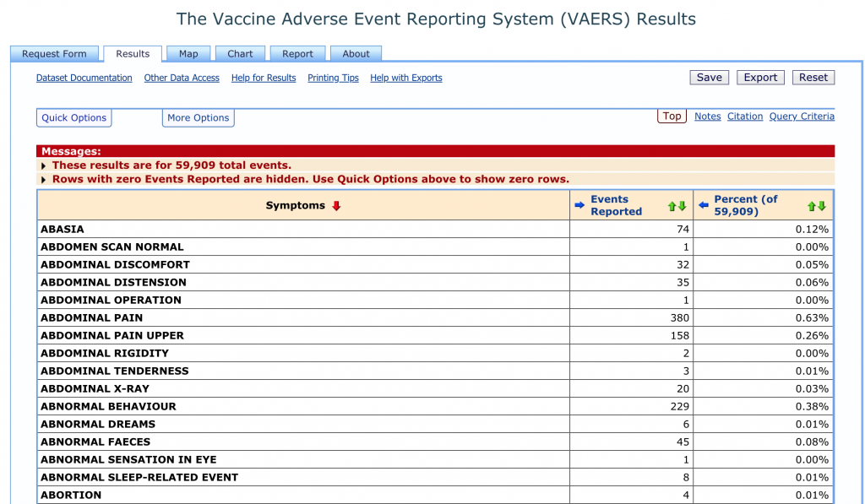Viewport: 865px width, 504px height.
Task: View the Query Criteria link
Action: pos(802,117)
